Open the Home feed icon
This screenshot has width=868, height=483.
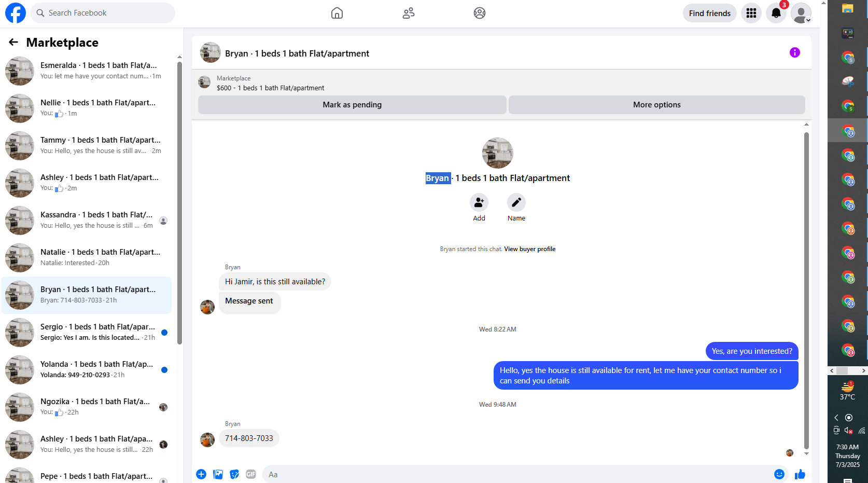point(337,13)
